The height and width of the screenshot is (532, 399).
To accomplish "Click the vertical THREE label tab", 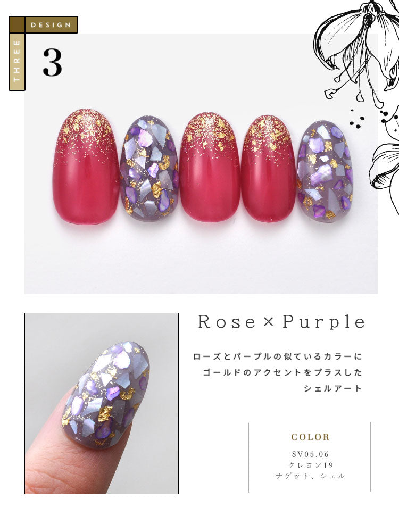I will point(17,62).
